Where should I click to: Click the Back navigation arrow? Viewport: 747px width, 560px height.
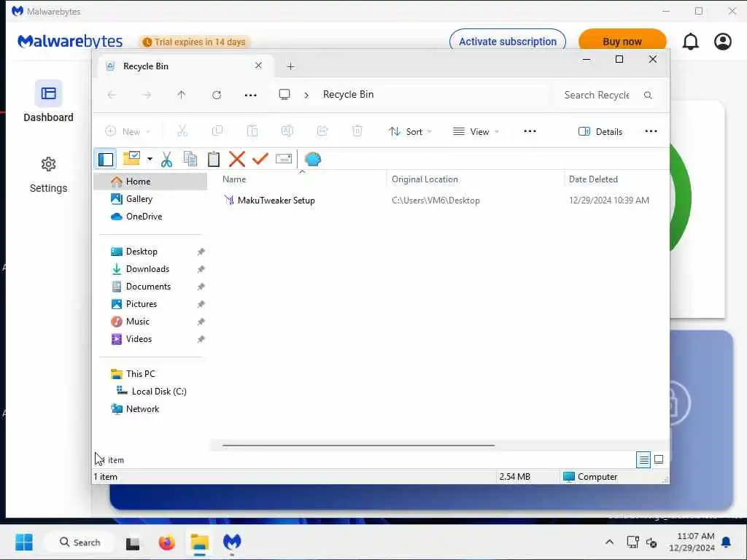point(112,95)
